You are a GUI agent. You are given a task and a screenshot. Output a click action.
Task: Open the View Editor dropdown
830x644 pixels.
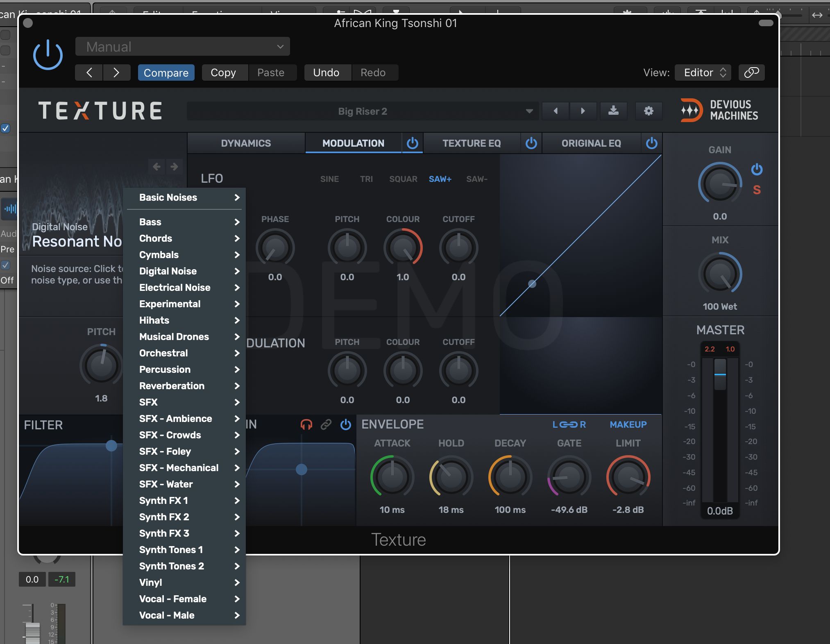703,73
